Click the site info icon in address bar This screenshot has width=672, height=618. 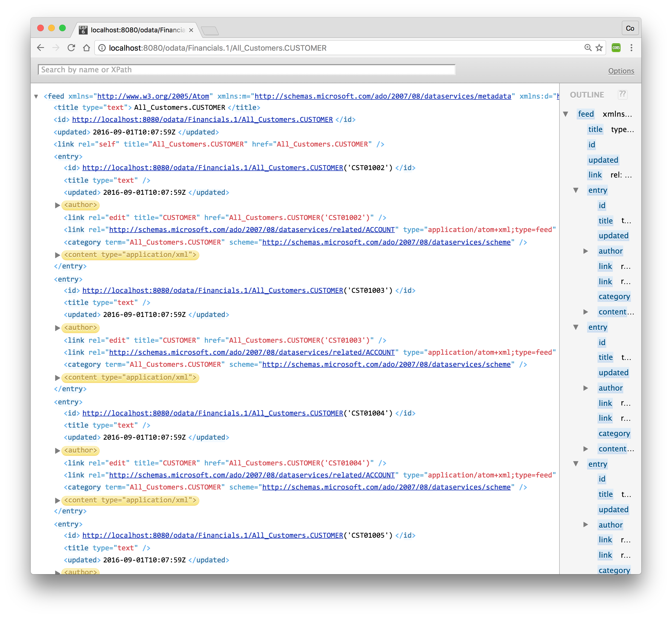[x=102, y=48]
